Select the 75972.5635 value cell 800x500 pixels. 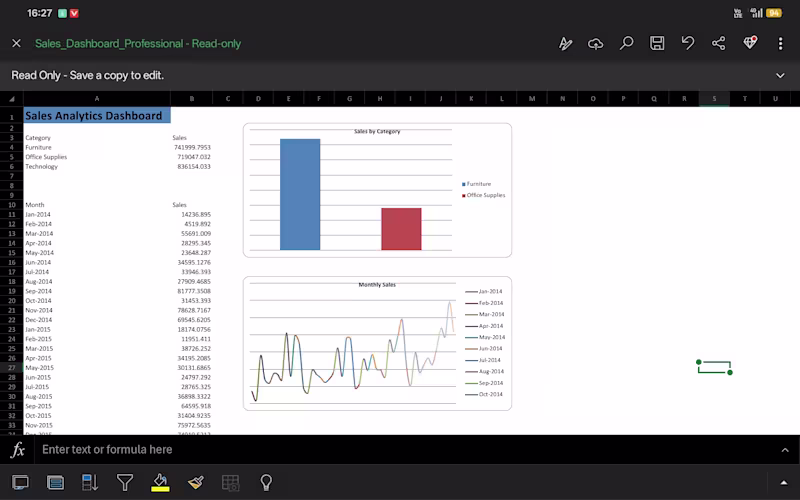coord(192,426)
